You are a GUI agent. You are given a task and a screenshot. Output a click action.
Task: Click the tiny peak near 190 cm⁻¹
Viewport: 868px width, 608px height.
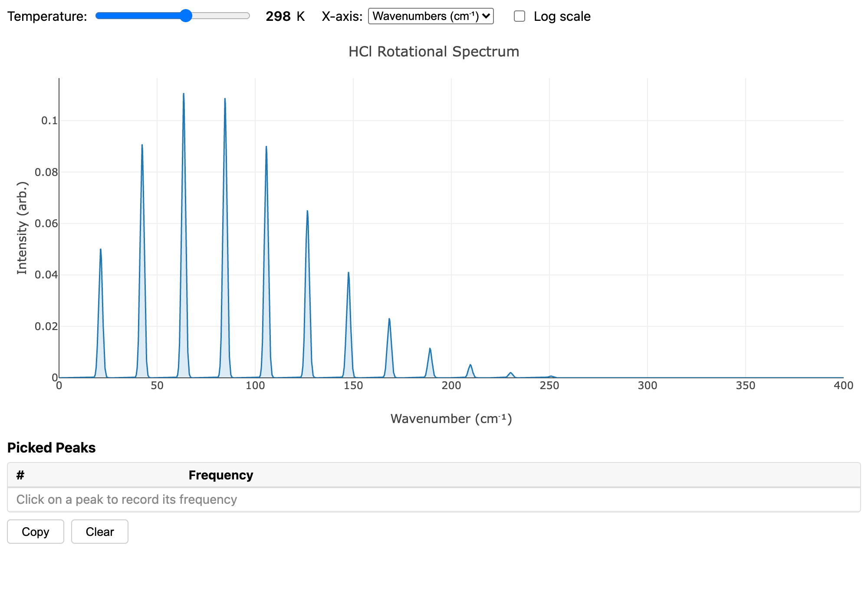[430, 353]
